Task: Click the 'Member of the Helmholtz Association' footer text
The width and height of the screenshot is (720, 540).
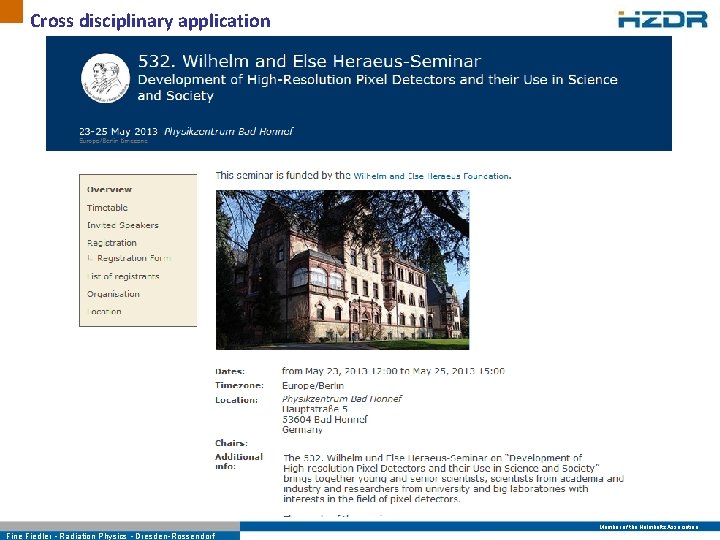Action: click(649, 527)
